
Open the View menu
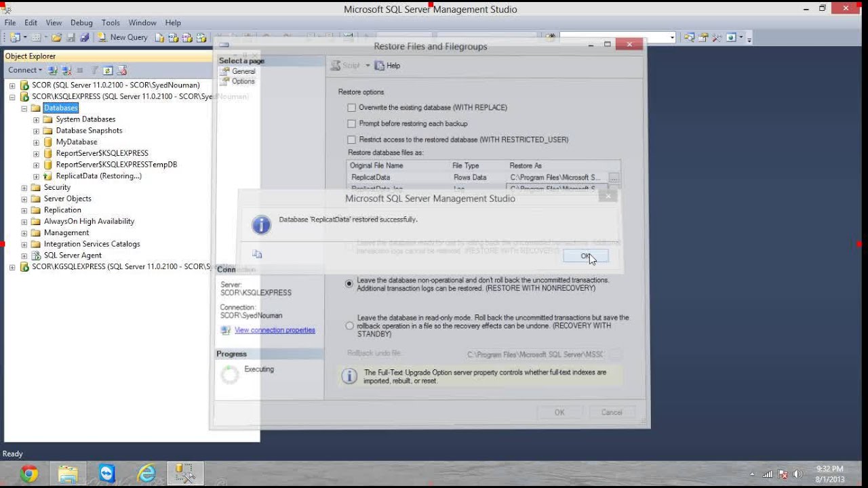[x=54, y=23]
